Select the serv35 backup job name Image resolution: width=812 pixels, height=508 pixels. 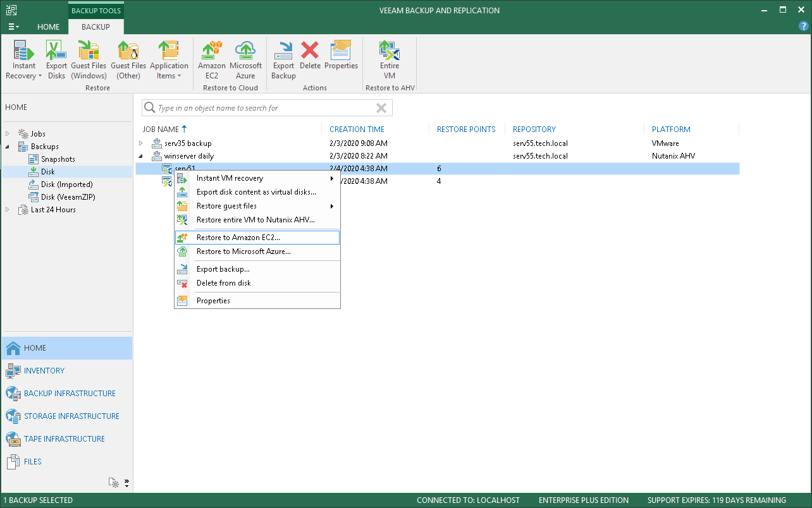[x=188, y=143]
